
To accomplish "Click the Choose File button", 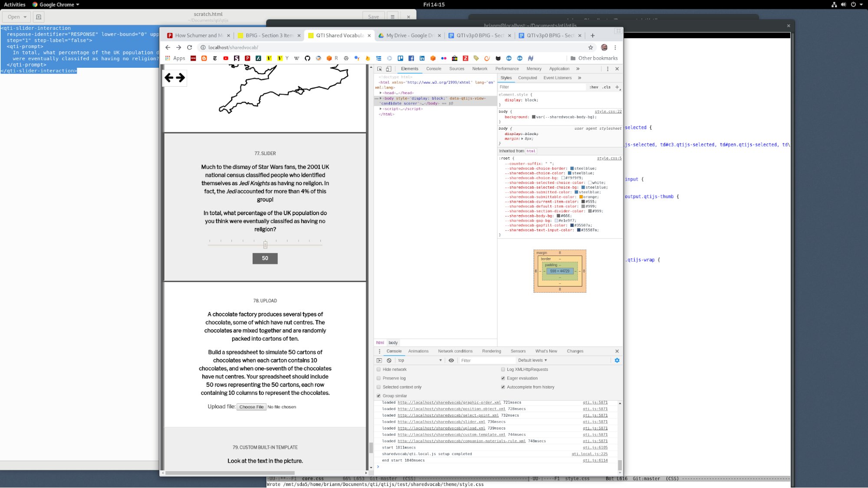I will click(x=251, y=407).
